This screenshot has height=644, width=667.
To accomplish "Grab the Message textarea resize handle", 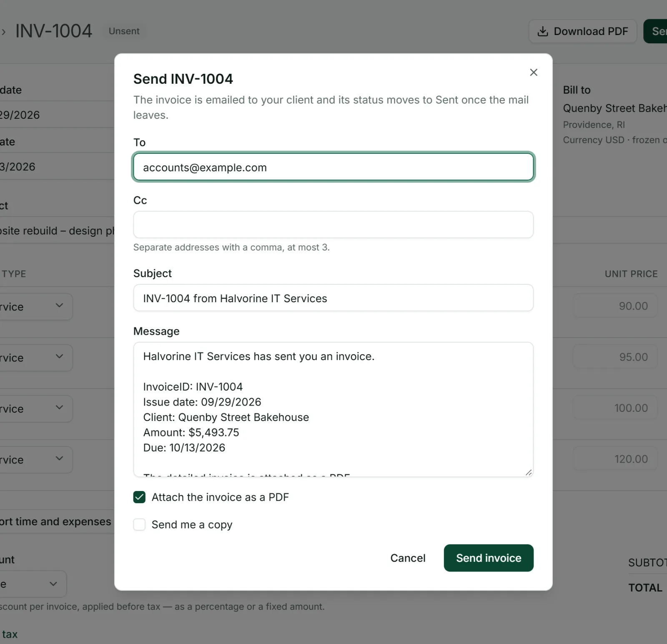I will (529, 472).
